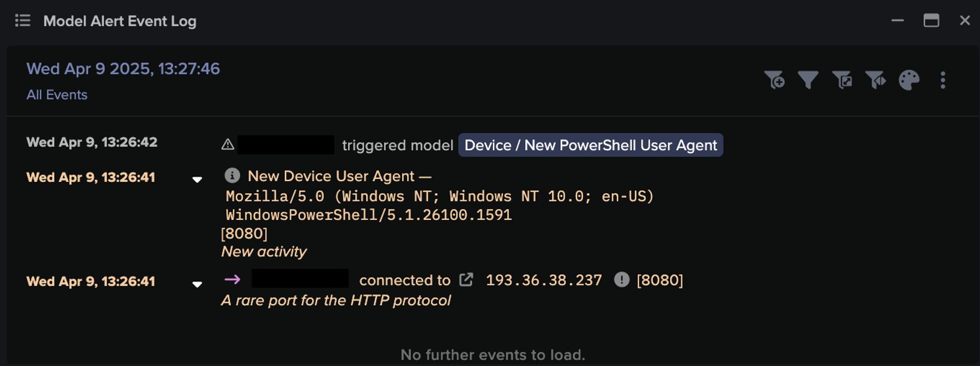The width and height of the screenshot is (980, 366).
Task: Open the external link beside IP 193.36.38.237
Action: point(467,279)
